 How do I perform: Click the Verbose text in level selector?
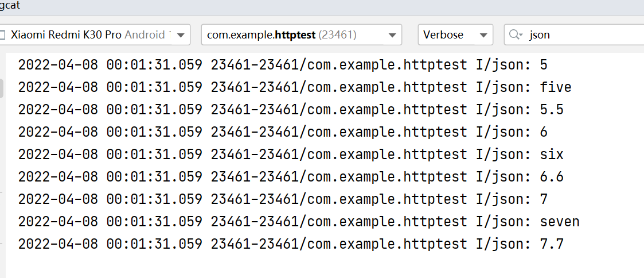pyautogui.click(x=443, y=35)
